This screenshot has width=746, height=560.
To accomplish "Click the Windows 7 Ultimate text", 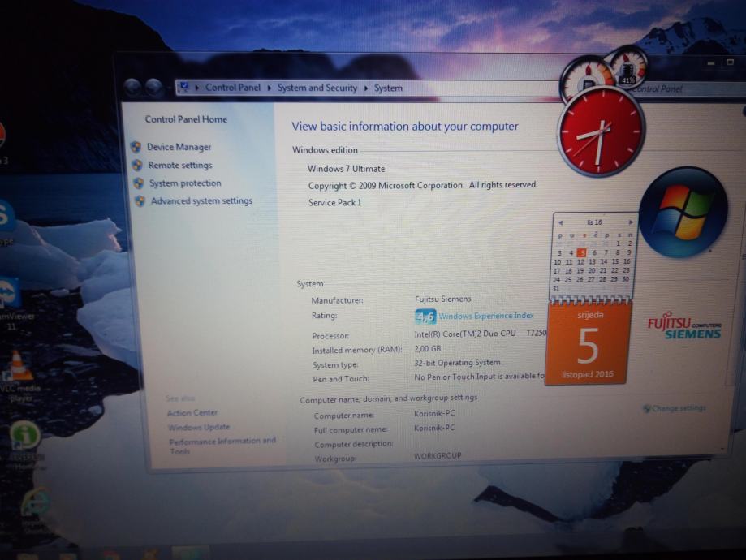I will coord(347,169).
